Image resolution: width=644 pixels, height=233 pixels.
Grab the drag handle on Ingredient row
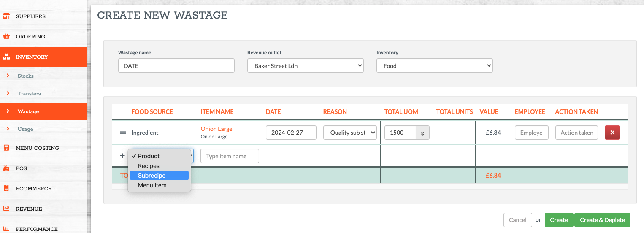click(x=123, y=133)
